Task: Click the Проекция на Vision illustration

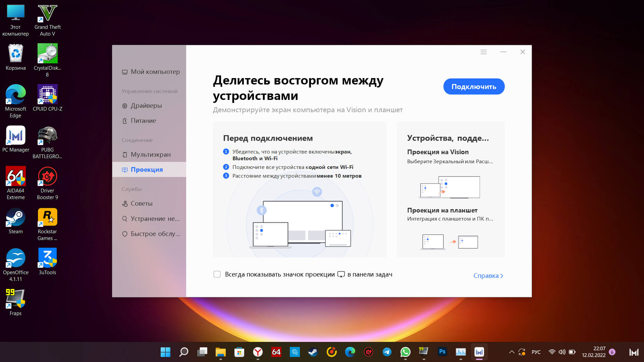Action: (x=450, y=187)
